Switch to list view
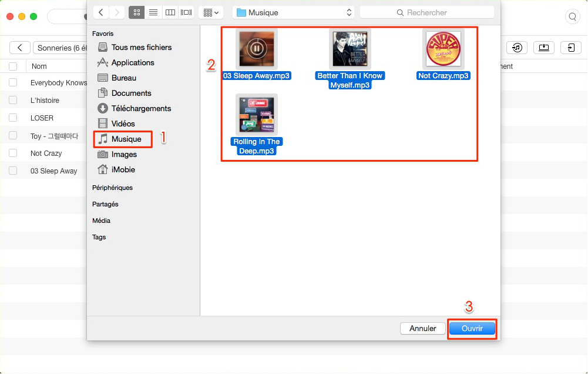Image resolution: width=588 pixels, height=374 pixels. tap(153, 12)
